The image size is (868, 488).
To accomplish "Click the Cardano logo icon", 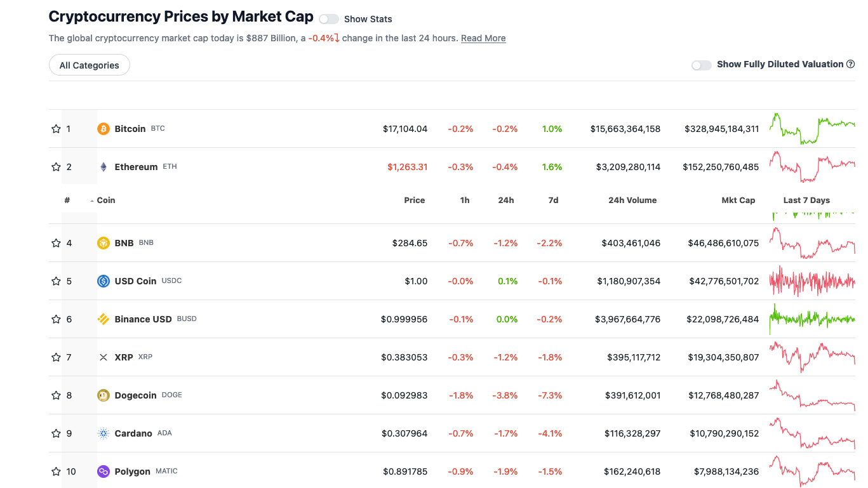I will 103,433.
